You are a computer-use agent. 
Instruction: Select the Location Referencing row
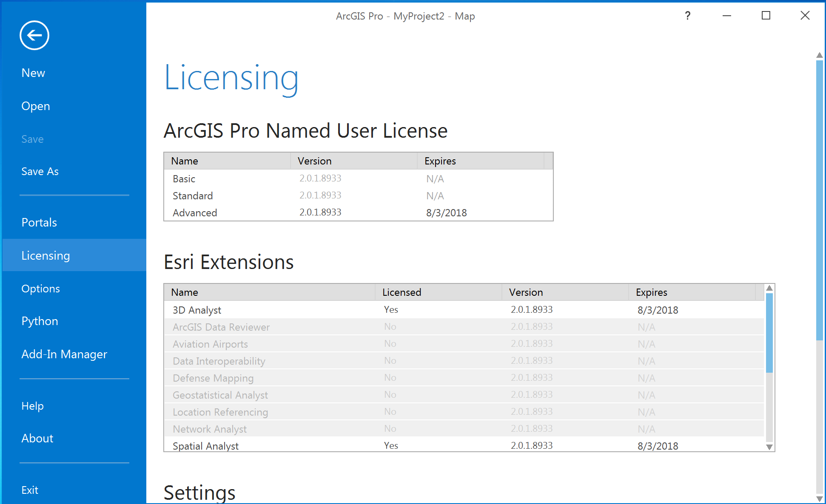[464, 412]
